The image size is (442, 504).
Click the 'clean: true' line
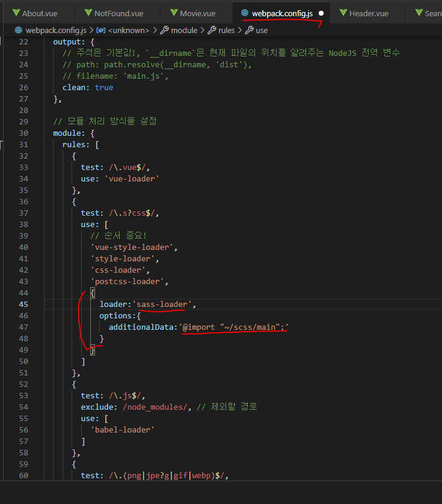coord(88,88)
